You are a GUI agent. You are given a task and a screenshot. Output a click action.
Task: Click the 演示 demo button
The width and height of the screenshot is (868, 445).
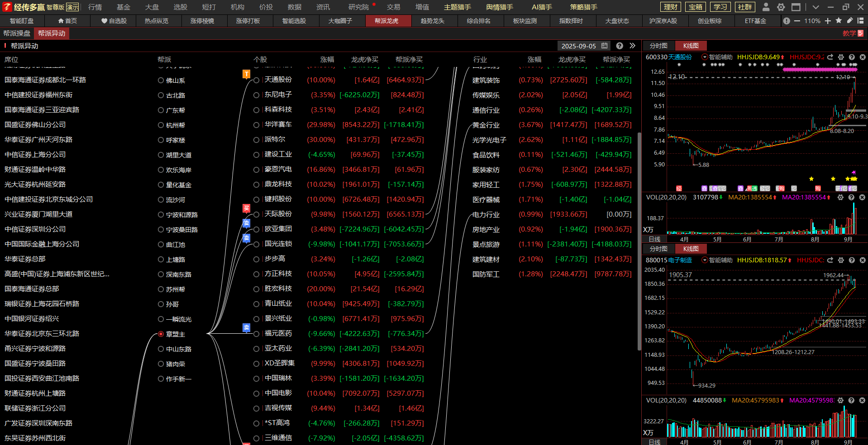72,7
